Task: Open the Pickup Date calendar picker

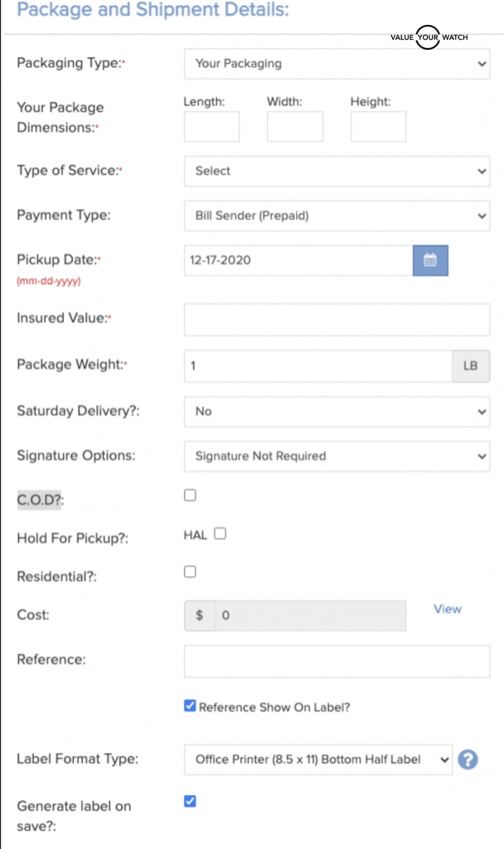Action: (x=430, y=260)
